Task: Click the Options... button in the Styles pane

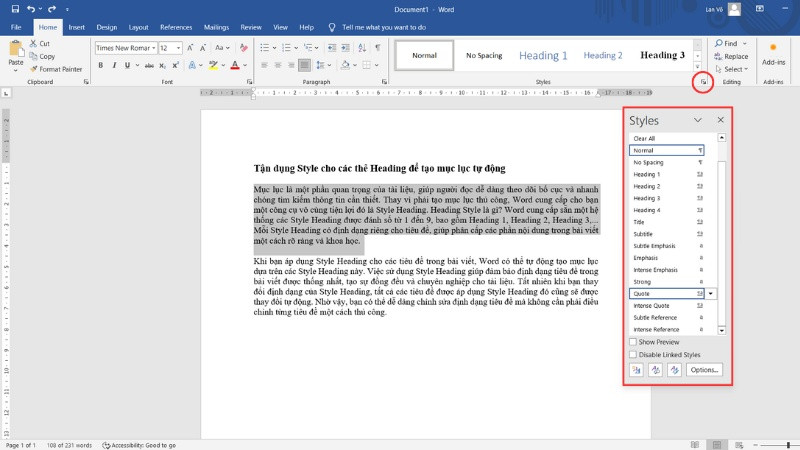Action: 704,369
